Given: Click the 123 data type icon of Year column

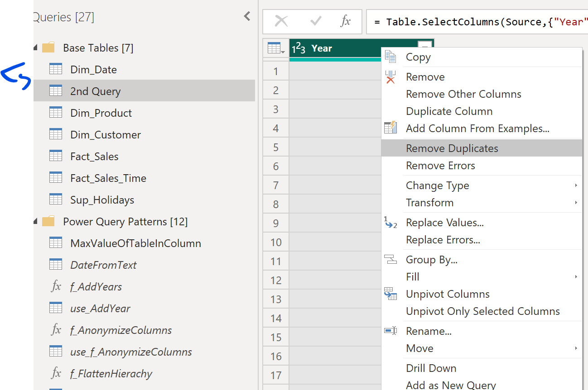Looking at the screenshot, I should tap(299, 48).
